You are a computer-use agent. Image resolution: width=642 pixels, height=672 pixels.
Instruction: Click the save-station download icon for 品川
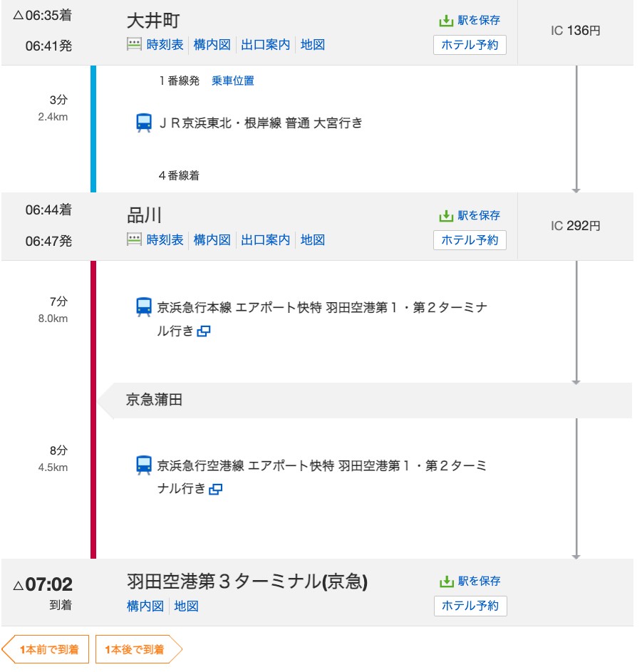tap(446, 216)
